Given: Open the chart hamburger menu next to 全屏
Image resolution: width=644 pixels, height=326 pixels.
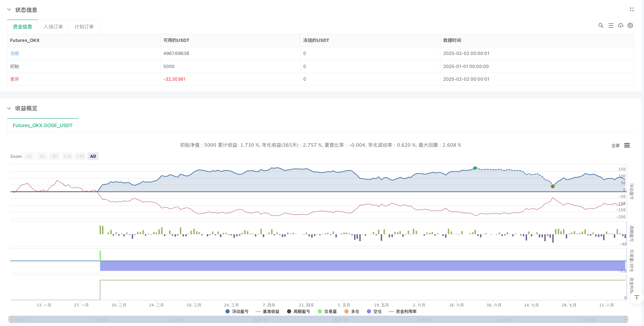Looking at the screenshot, I should coord(627,146).
